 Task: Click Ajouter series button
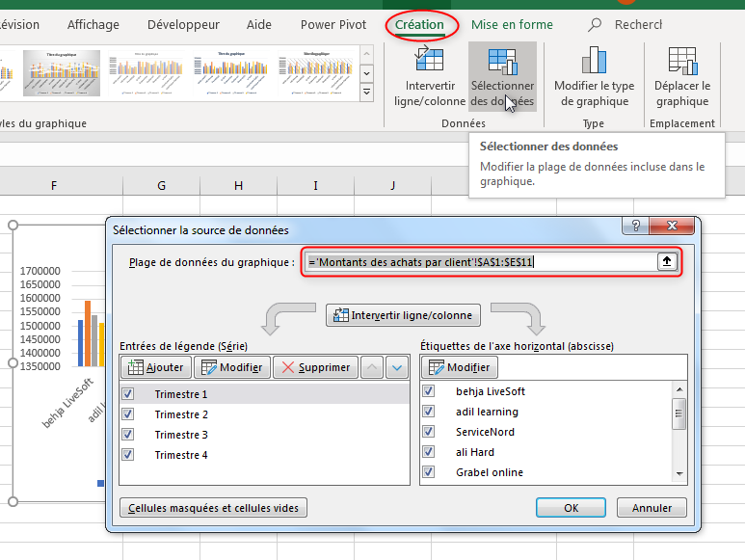point(156,367)
